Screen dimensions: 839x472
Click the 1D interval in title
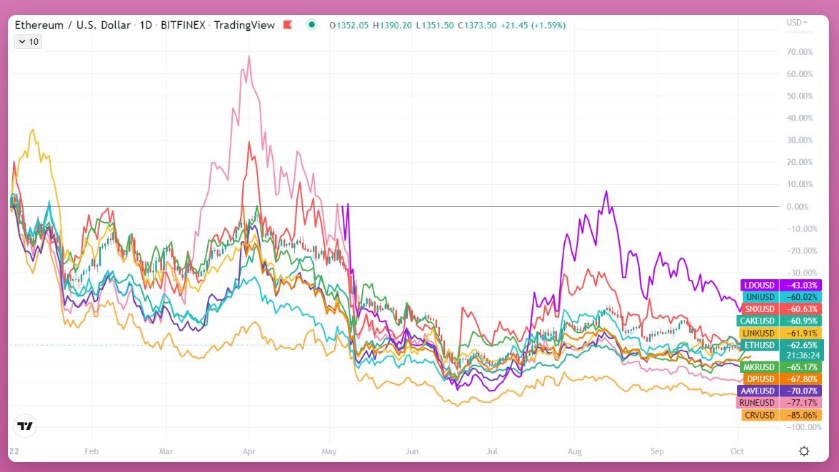coord(146,25)
